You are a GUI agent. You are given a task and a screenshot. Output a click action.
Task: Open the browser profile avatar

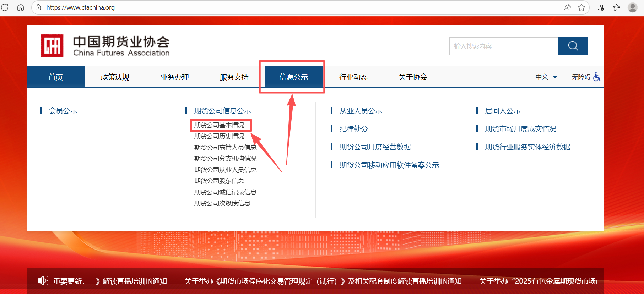(632, 7)
